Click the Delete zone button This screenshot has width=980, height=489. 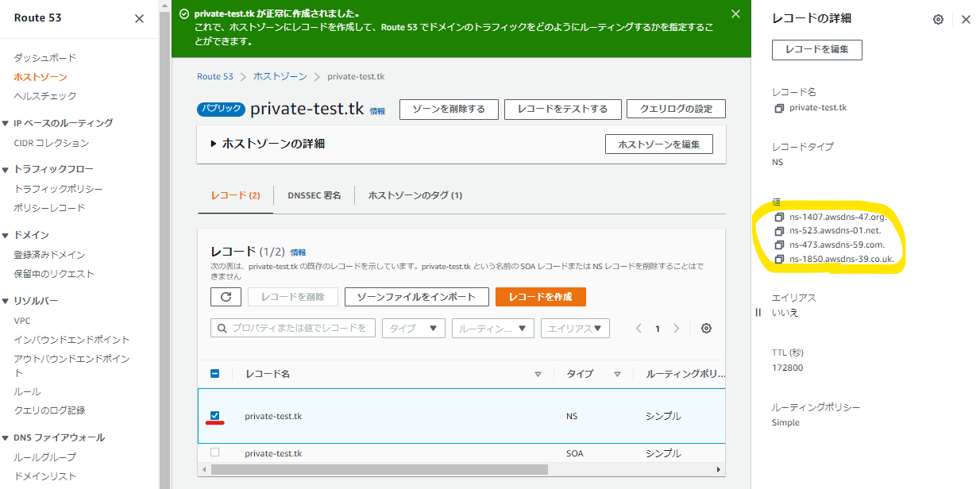pos(449,110)
